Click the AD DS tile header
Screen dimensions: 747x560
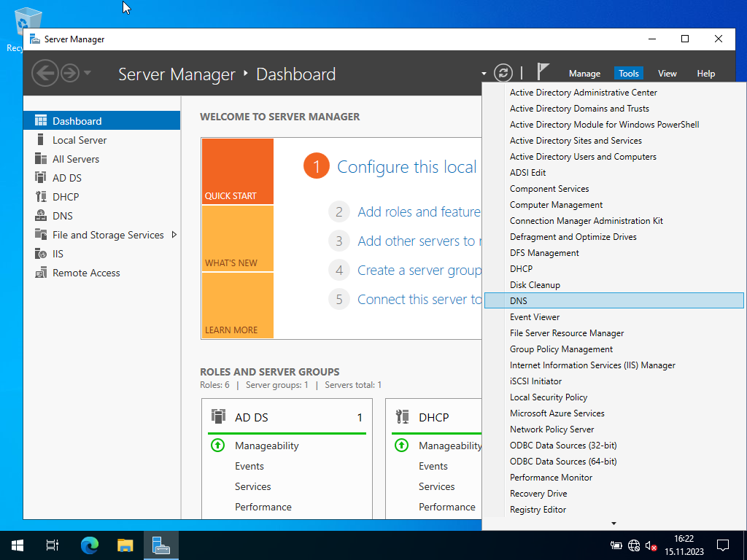pyautogui.click(x=287, y=417)
